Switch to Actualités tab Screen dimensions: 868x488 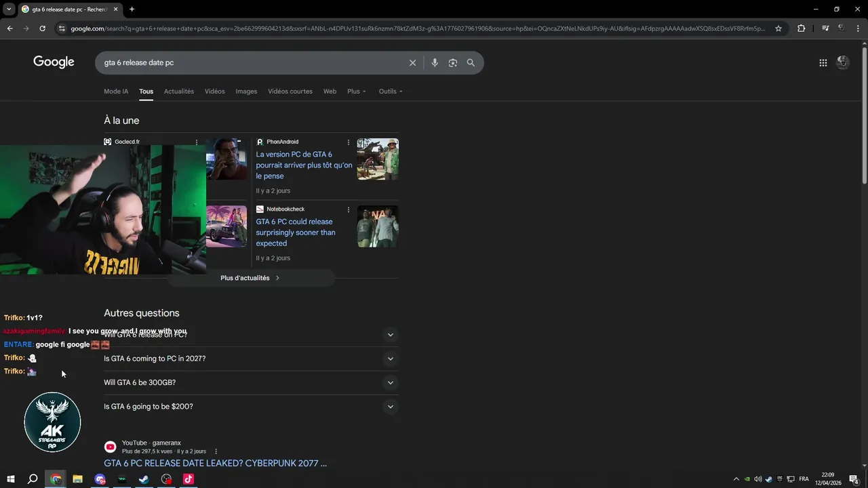tap(179, 91)
